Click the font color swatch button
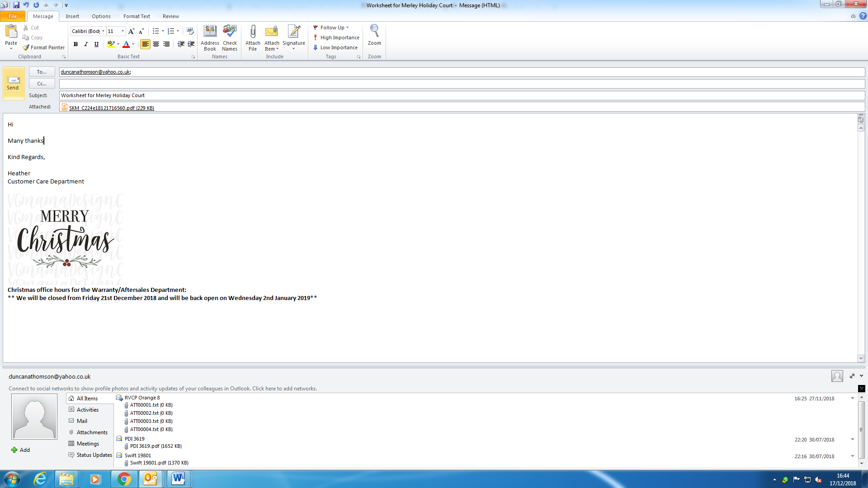Viewport: 868px width, 488px height. 126,44
